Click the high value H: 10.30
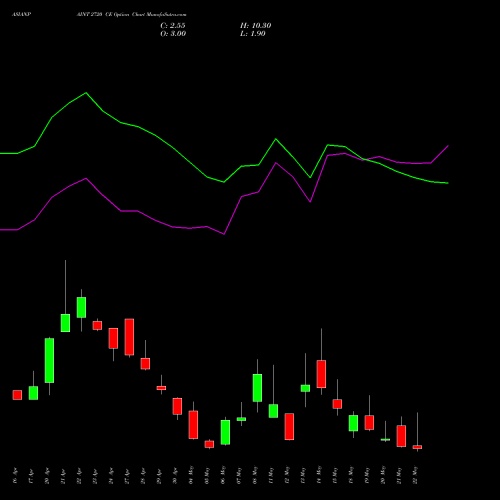The height and width of the screenshot is (500, 500). (x=255, y=26)
